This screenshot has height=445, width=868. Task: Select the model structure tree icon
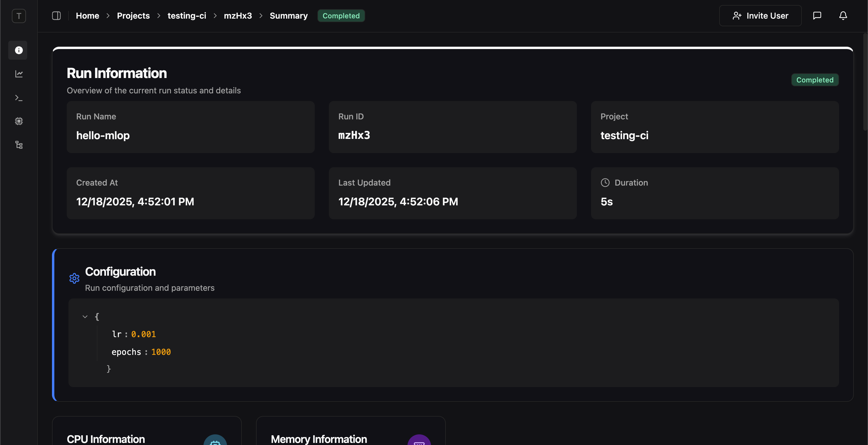tap(19, 144)
